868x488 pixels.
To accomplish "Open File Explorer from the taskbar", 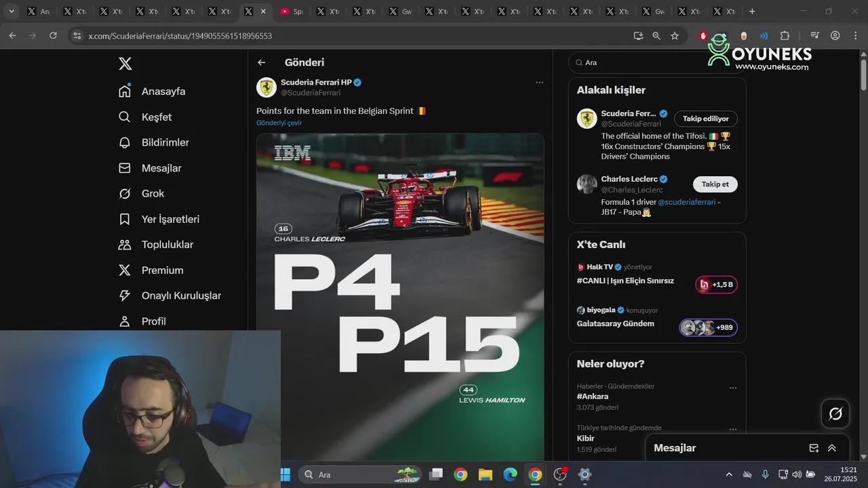I will click(x=485, y=474).
